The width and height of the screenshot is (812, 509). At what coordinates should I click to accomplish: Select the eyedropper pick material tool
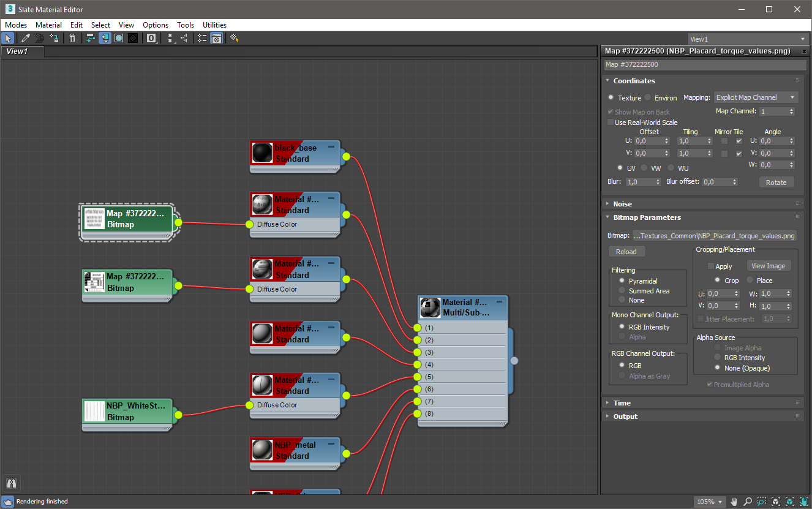tap(26, 38)
